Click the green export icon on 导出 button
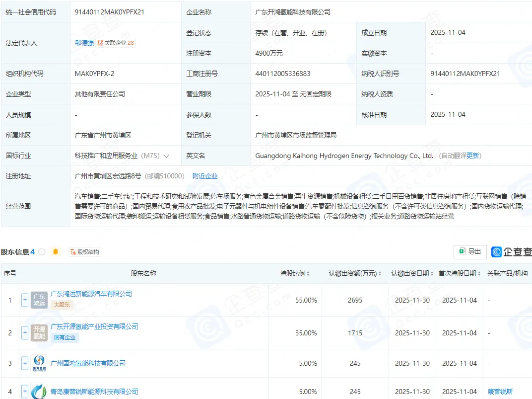This screenshot has height=399, width=532. click(x=463, y=251)
